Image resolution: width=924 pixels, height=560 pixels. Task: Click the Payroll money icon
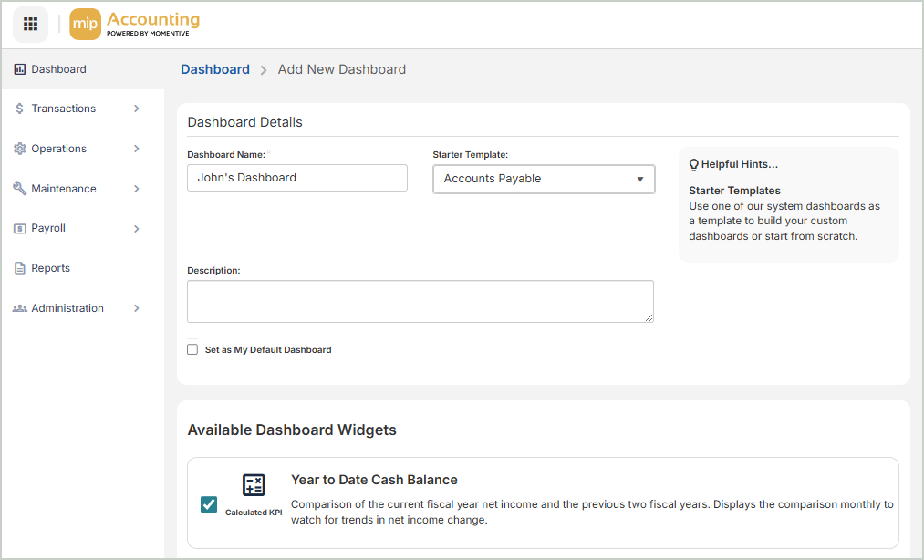(x=20, y=229)
